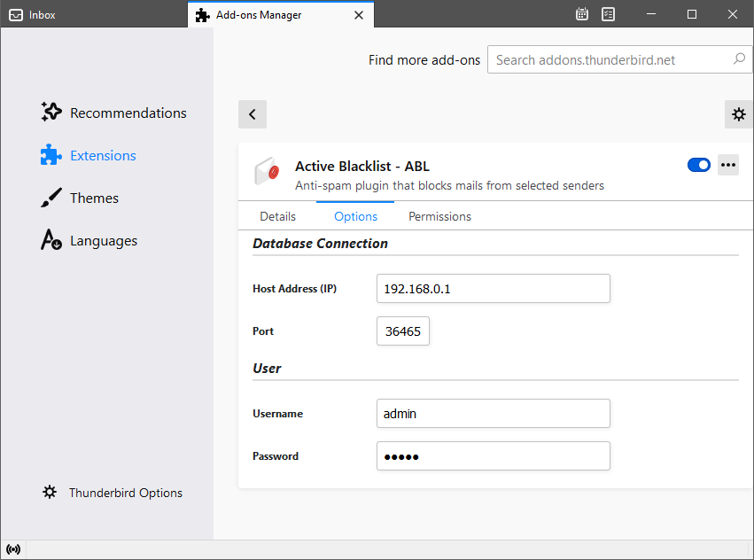Open the Permissions tab
The image size is (754, 560).
pos(439,216)
